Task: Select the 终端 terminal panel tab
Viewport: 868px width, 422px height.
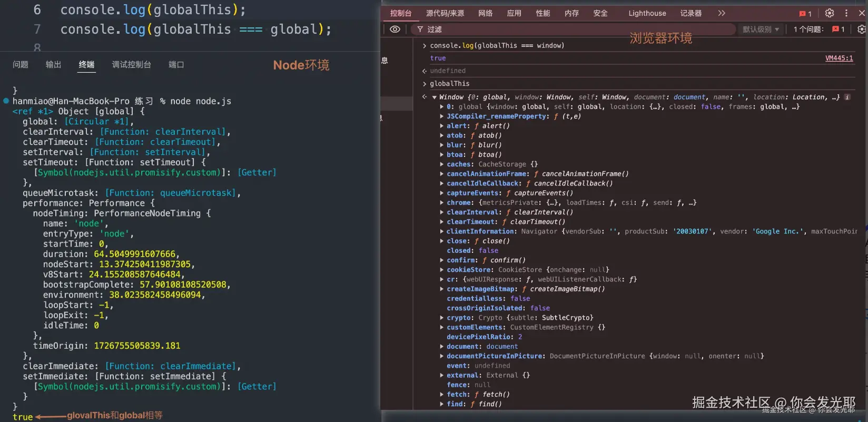Action: [86, 65]
